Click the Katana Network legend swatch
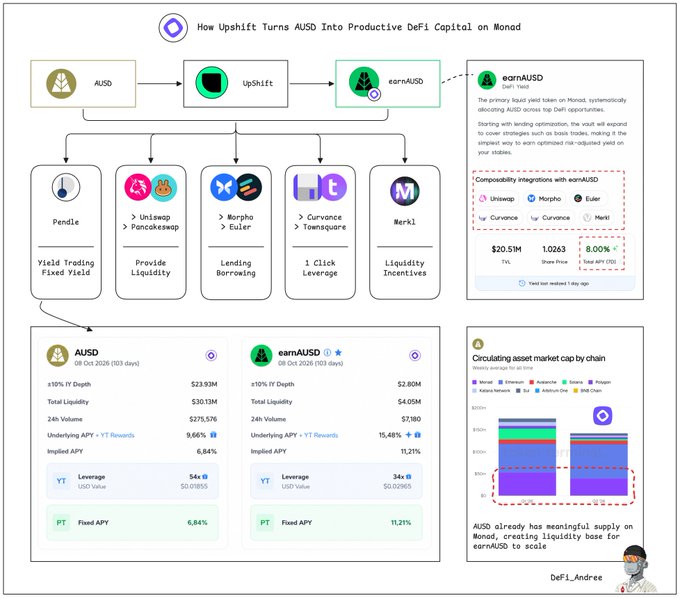The height and width of the screenshot is (598, 680). [x=474, y=391]
